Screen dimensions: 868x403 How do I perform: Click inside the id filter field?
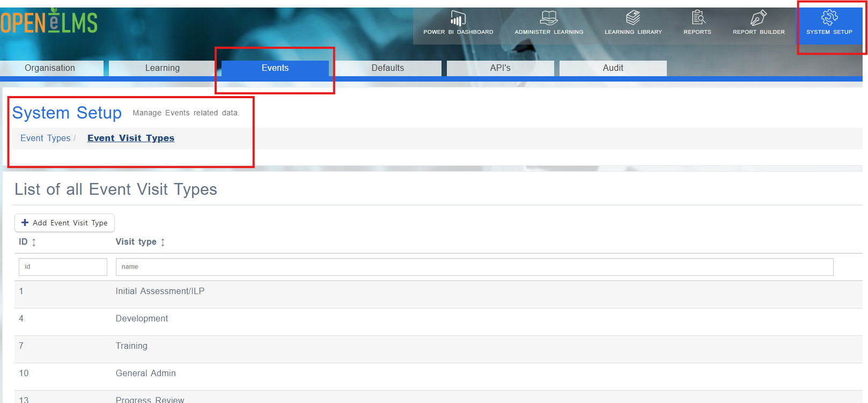click(x=63, y=267)
